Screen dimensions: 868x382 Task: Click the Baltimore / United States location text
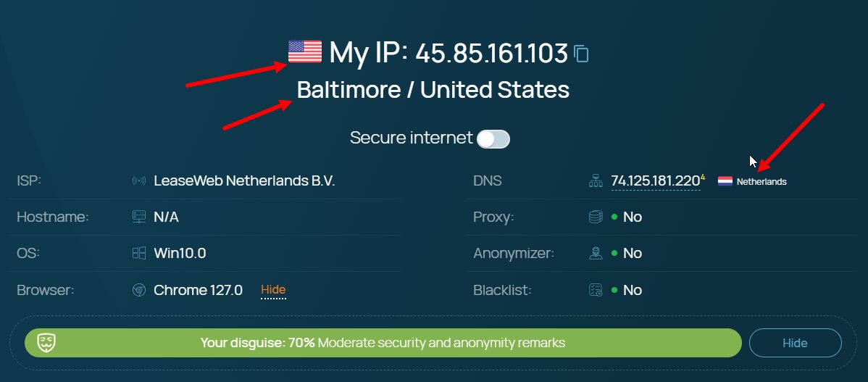point(433,90)
